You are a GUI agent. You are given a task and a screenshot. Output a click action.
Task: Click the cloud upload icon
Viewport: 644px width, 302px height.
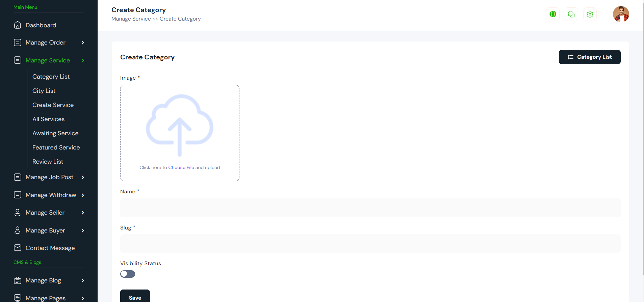[180, 125]
